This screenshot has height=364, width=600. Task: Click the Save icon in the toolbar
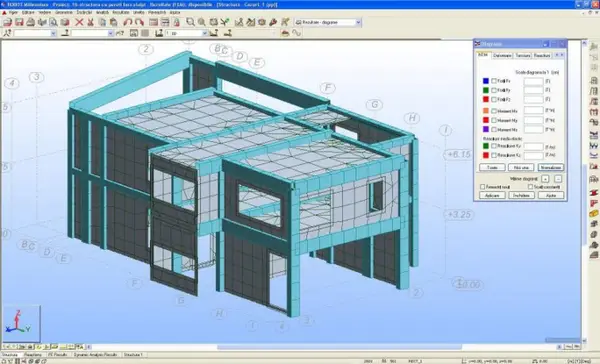[x=19, y=22]
